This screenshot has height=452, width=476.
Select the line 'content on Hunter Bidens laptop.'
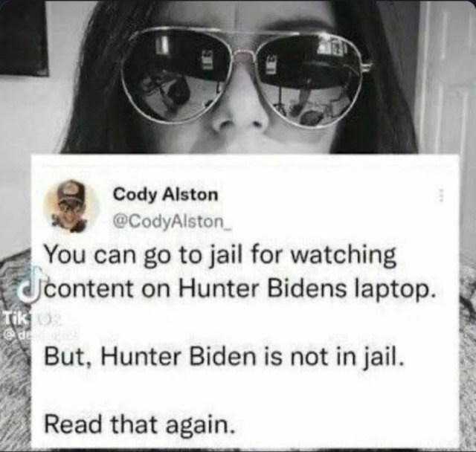tap(239, 288)
